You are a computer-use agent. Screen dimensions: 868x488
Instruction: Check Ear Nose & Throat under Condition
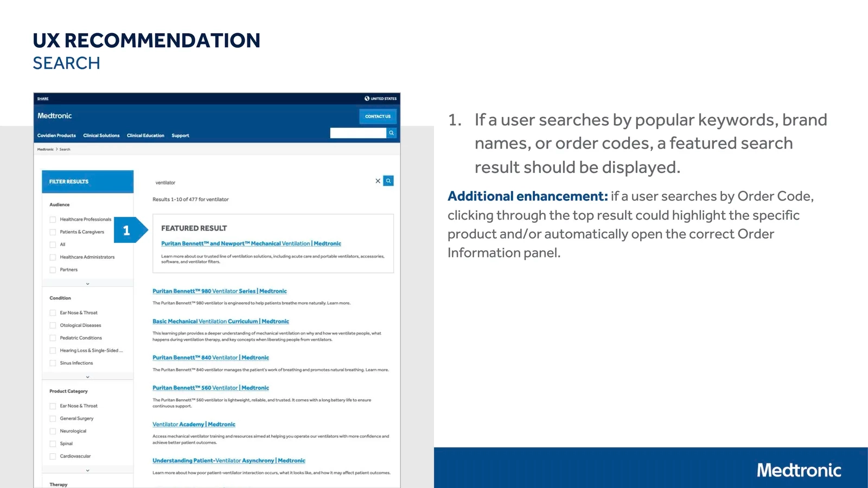click(x=53, y=313)
